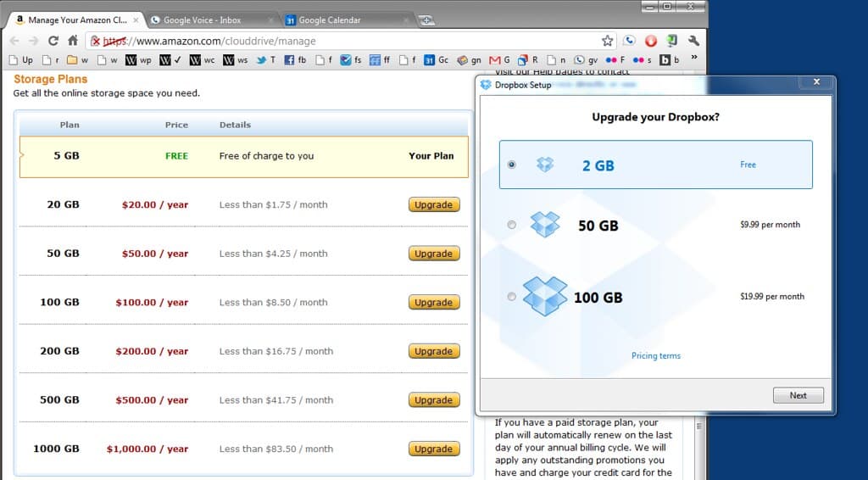Click the '$9.99 per month' Dropbox price

770,225
